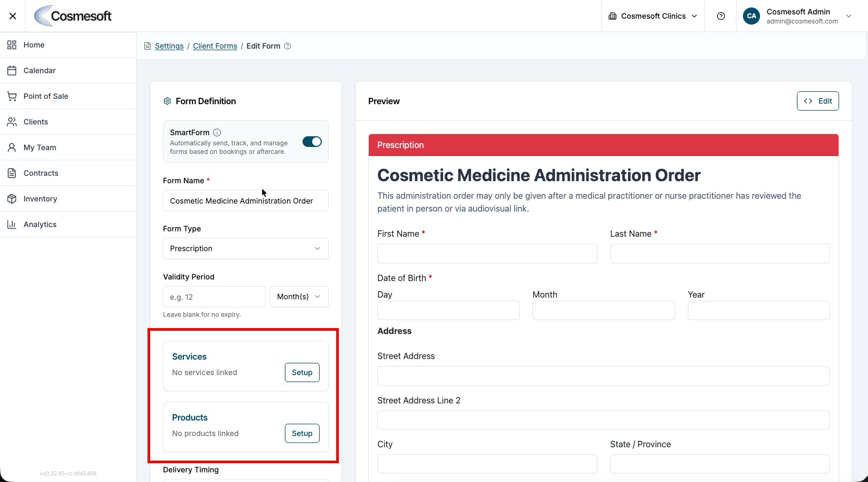Click the Cosmesoft logo
Screen dimensions: 868x482
tap(73, 16)
